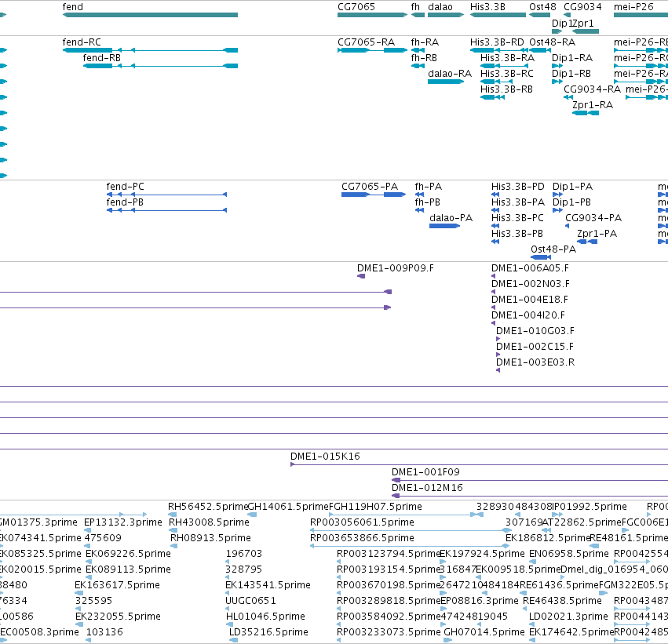Screen dimensions: 668x644
Task: Select the 'DME1-015K16' BAC label
Action: click(325, 457)
